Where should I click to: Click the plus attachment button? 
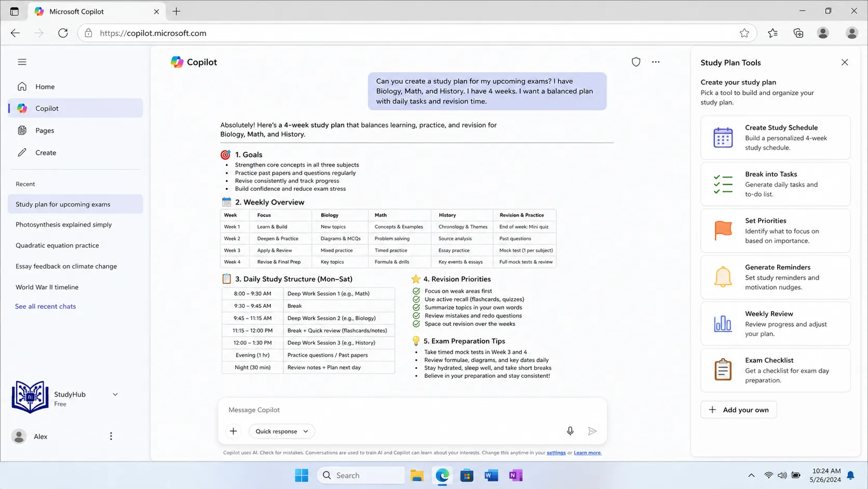[x=234, y=431]
